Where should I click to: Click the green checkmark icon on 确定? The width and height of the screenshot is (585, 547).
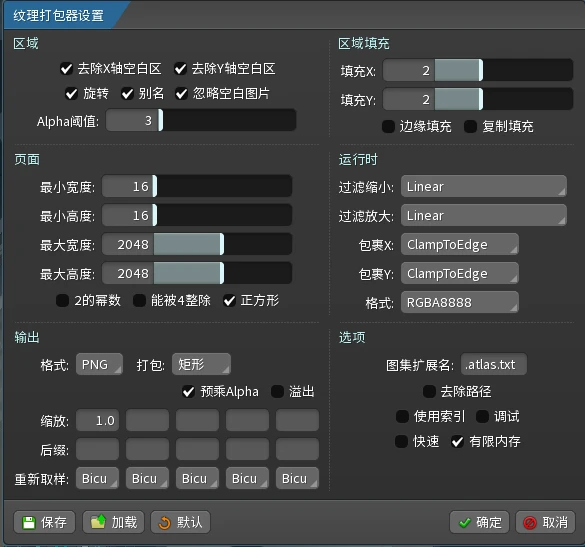pos(464,522)
